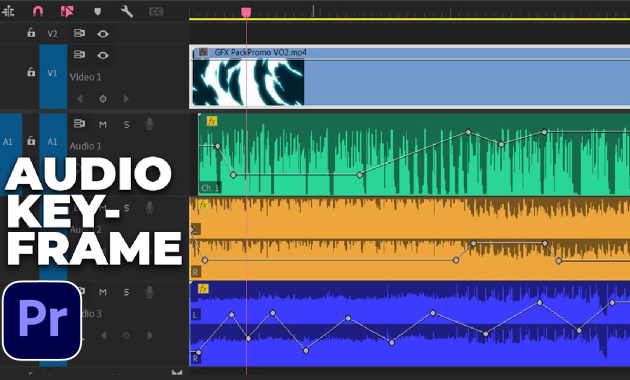Enable voice-over record mic on Audio 1

point(149,124)
